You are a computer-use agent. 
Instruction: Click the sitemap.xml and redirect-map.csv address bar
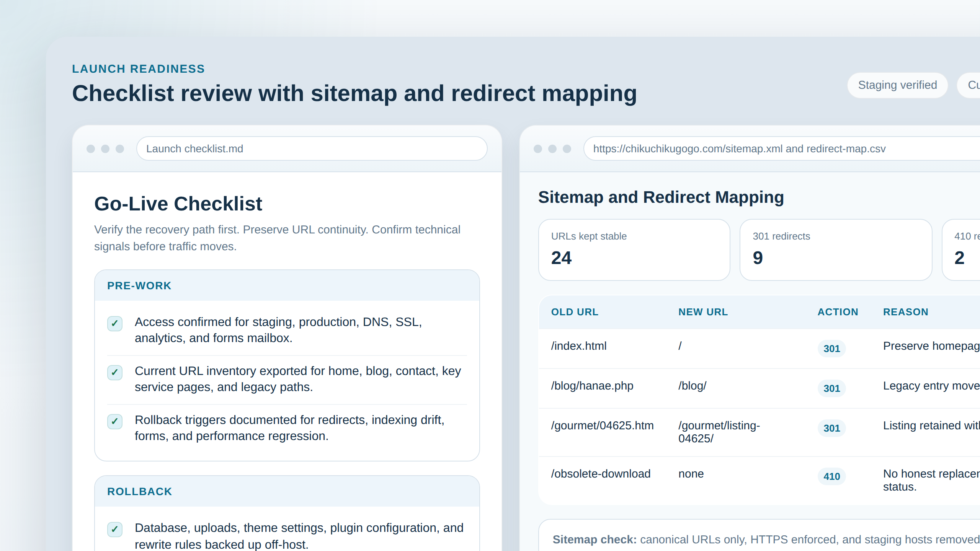point(782,148)
